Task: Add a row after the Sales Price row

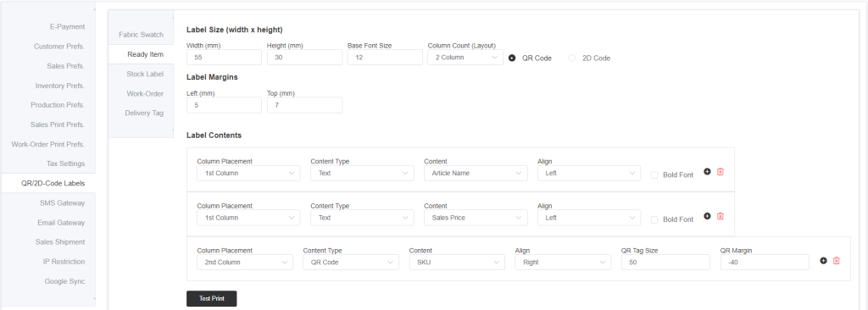Action: click(x=707, y=216)
